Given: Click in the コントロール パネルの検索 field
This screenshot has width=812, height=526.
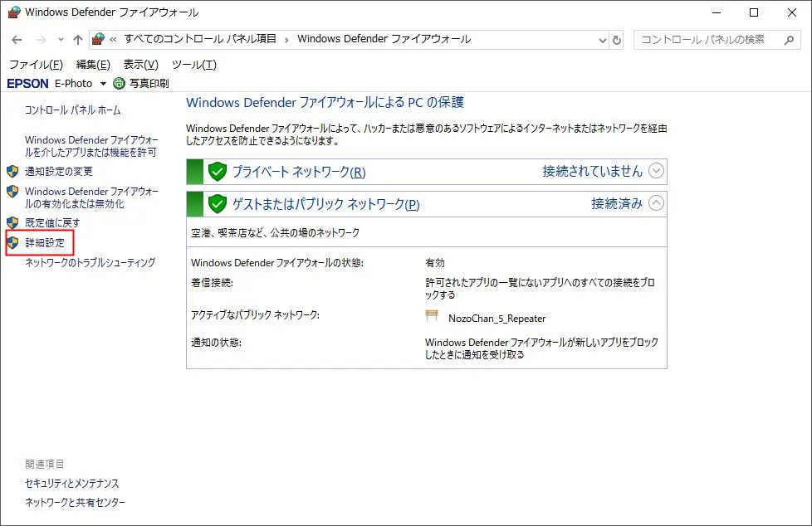Looking at the screenshot, I should coord(706,39).
